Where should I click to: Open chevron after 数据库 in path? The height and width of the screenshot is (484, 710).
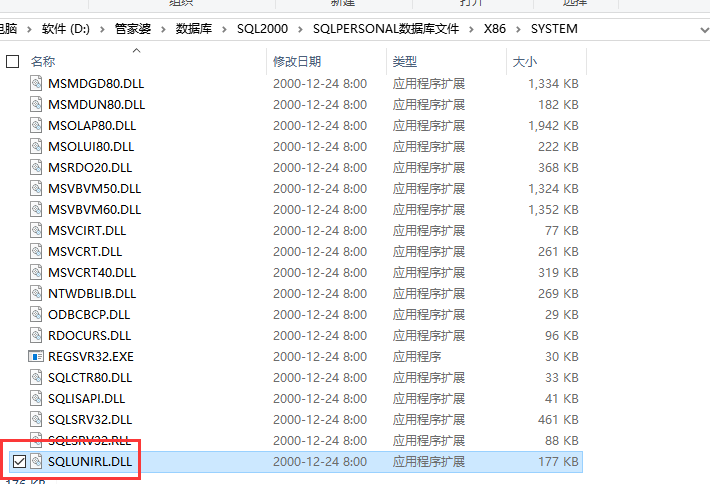coord(225,29)
